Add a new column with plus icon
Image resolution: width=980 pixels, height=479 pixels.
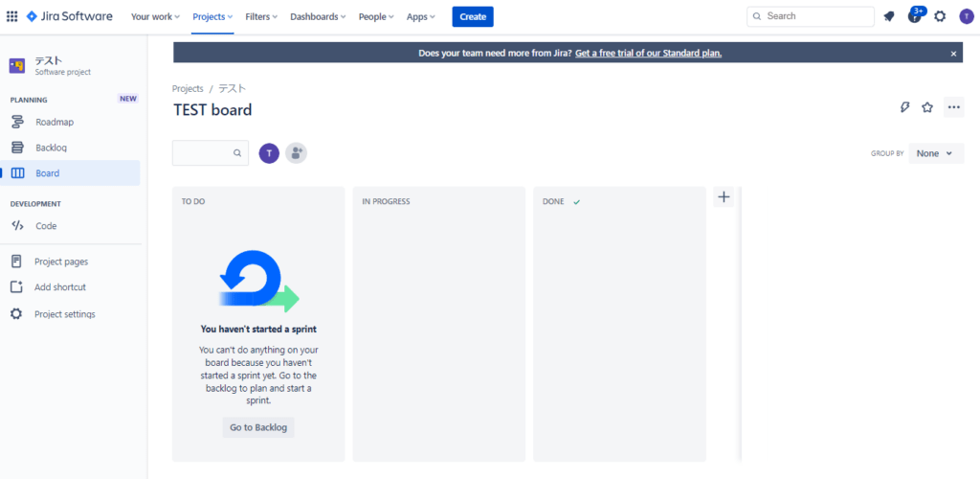click(724, 197)
